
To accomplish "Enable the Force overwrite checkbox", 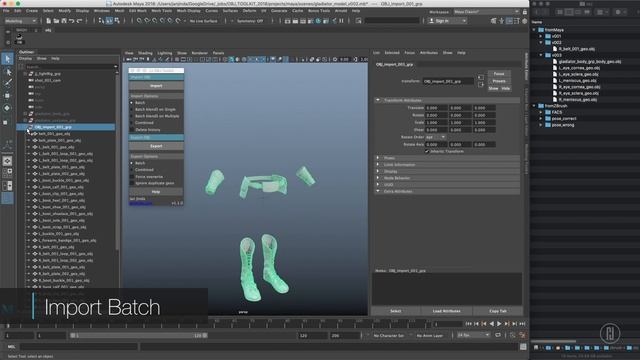I will (x=132, y=177).
